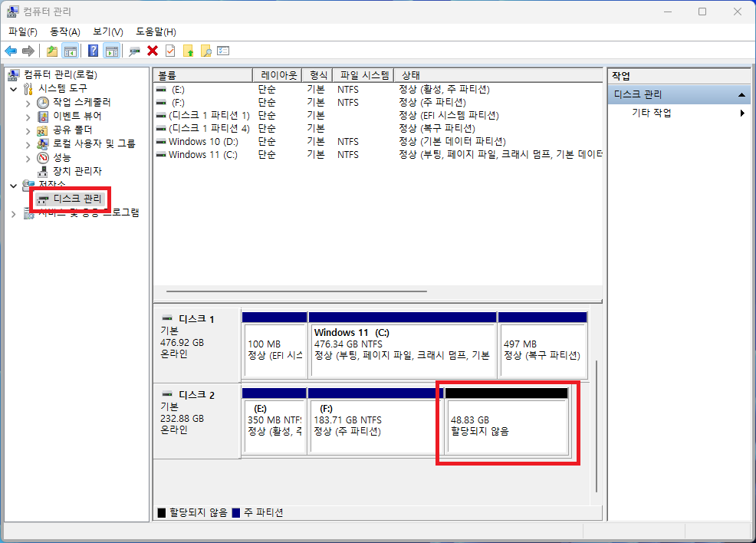Open the 동작(A) menu
Screen dimensions: 756x543
(64, 31)
